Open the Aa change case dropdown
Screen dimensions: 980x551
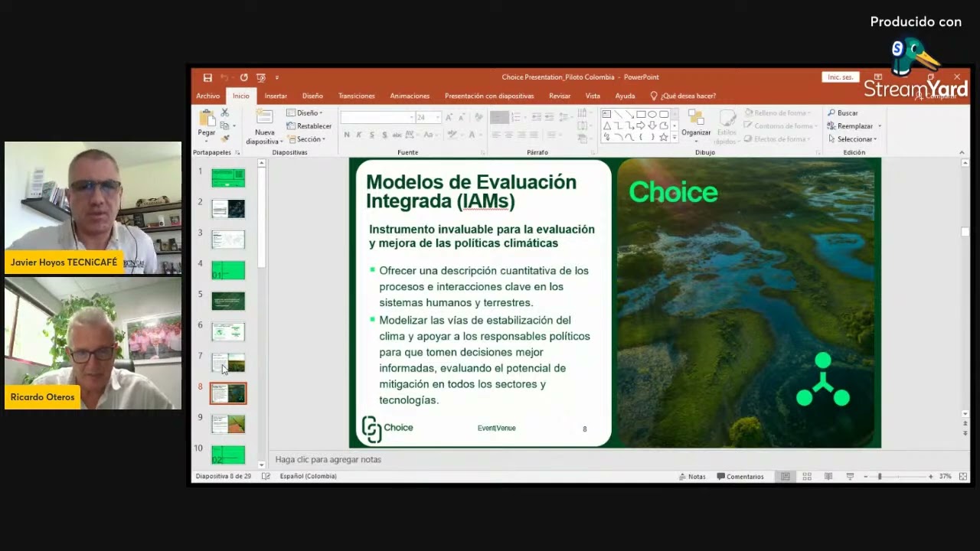point(431,135)
